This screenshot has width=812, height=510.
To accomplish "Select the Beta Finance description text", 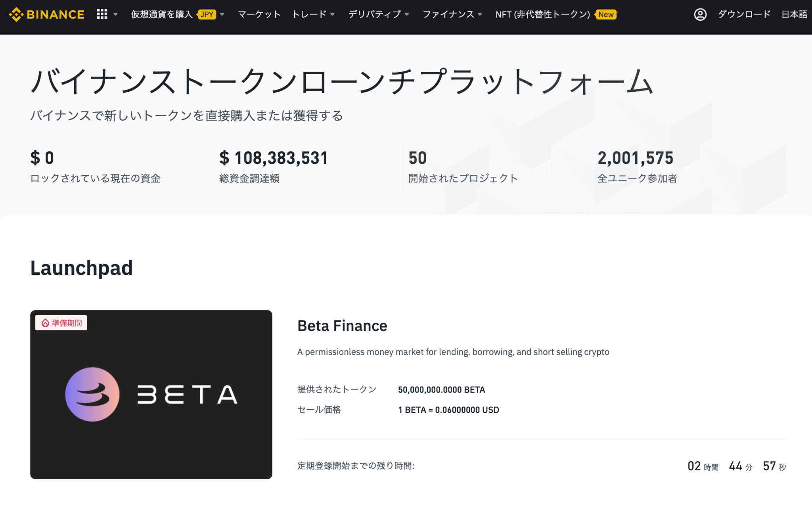I will click(453, 352).
